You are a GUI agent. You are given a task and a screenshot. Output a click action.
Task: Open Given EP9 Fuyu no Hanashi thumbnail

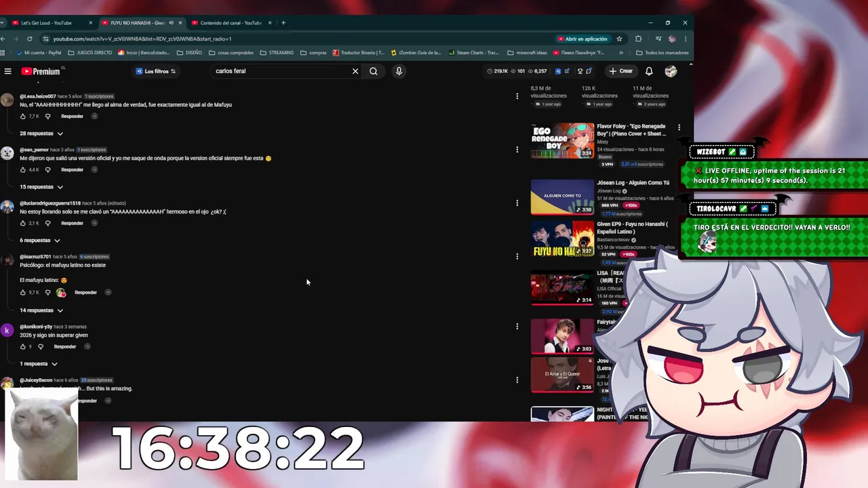[x=562, y=239]
